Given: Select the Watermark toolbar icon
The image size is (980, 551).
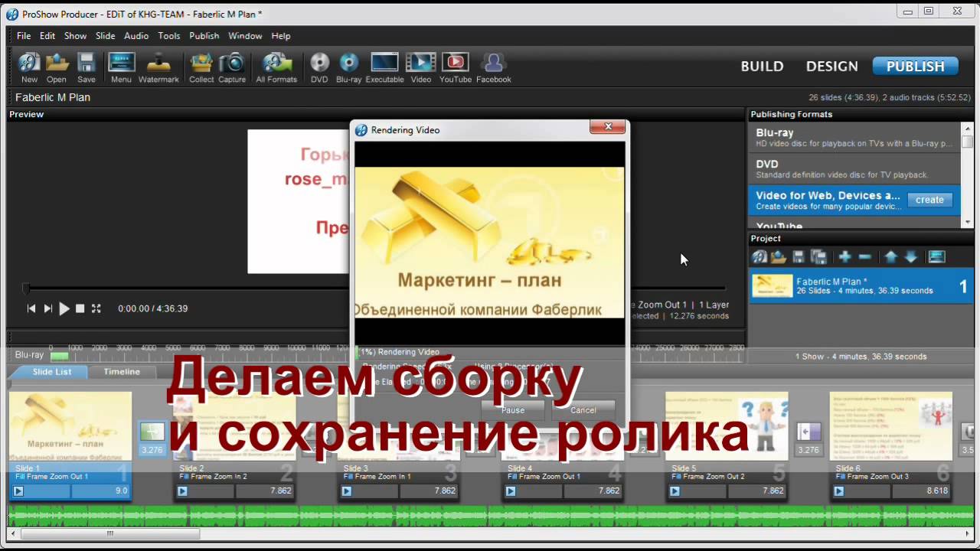Looking at the screenshot, I should tap(158, 67).
